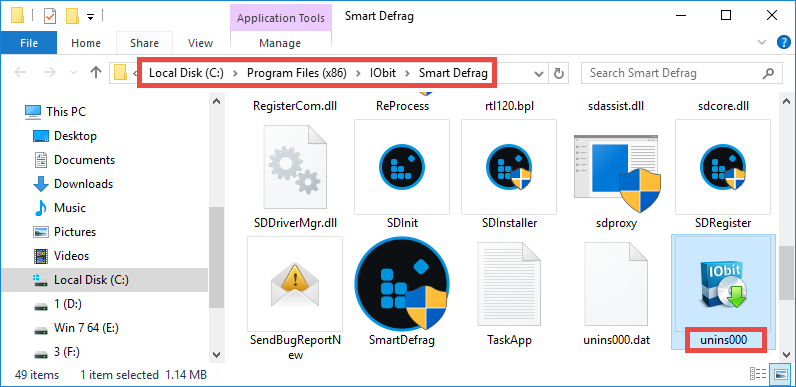
Task: Select the TaskApp document icon
Action: (509, 283)
